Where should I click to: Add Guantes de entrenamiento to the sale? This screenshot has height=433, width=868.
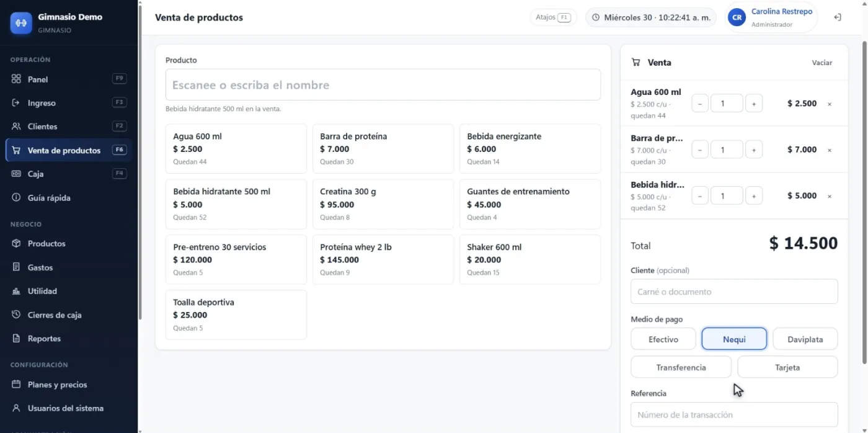tap(530, 204)
